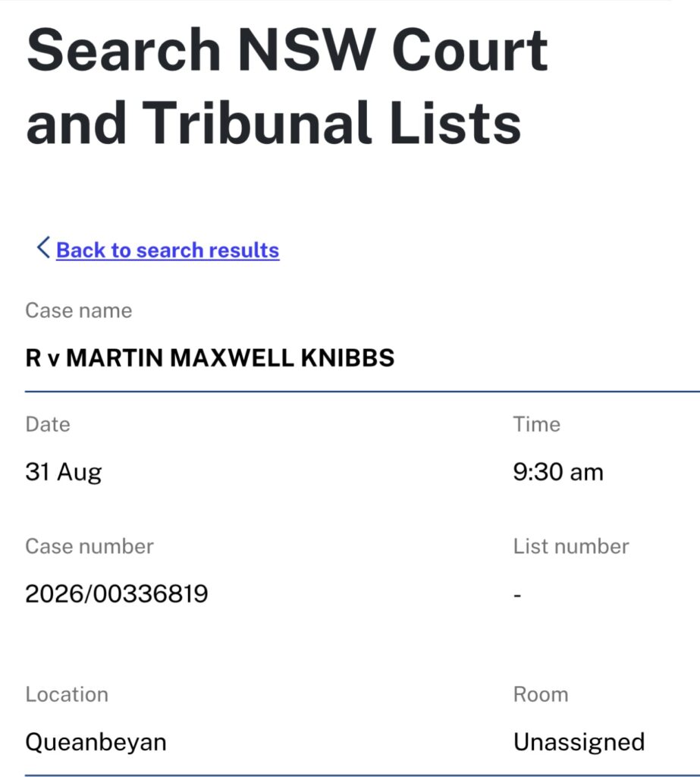This screenshot has width=700, height=777.
Task: Click the Time label
Action: tap(536, 424)
